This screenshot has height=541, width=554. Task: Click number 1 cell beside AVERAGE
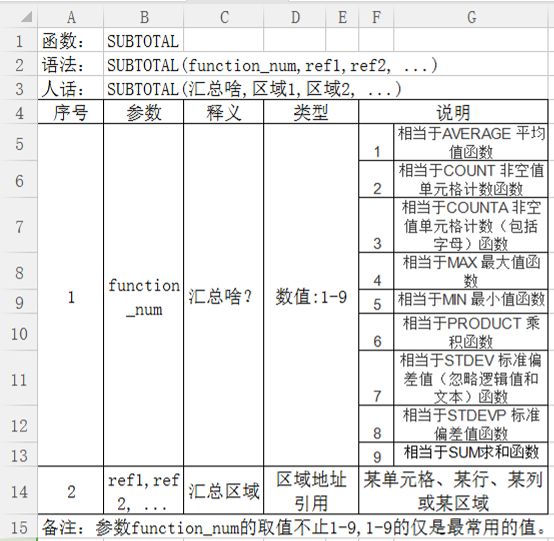point(376,142)
